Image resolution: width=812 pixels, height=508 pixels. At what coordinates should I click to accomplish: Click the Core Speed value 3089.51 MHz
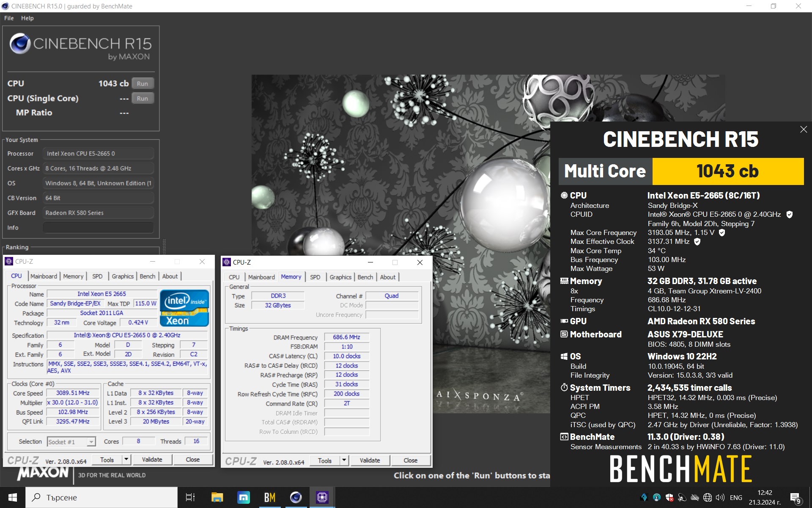pyautogui.click(x=73, y=393)
